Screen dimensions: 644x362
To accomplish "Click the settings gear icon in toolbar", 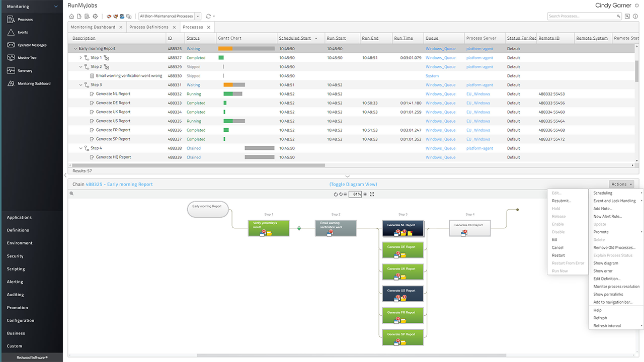I will [x=95, y=16].
